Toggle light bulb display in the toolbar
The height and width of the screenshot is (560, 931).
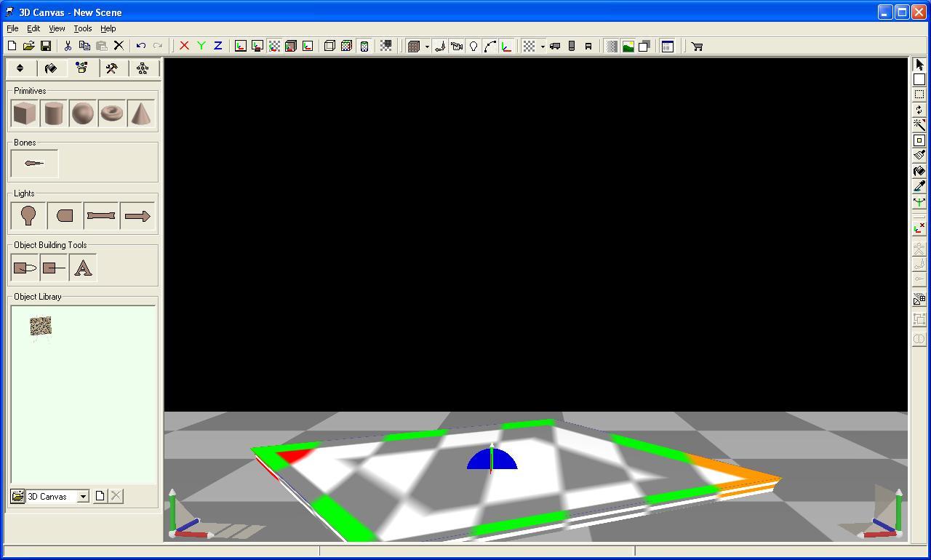(x=474, y=47)
